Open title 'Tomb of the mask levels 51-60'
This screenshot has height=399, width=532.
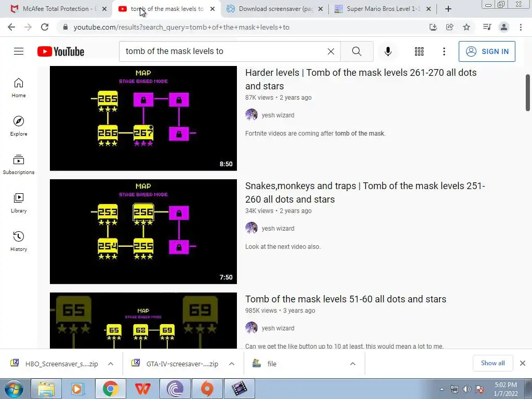pyautogui.click(x=345, y=299)
